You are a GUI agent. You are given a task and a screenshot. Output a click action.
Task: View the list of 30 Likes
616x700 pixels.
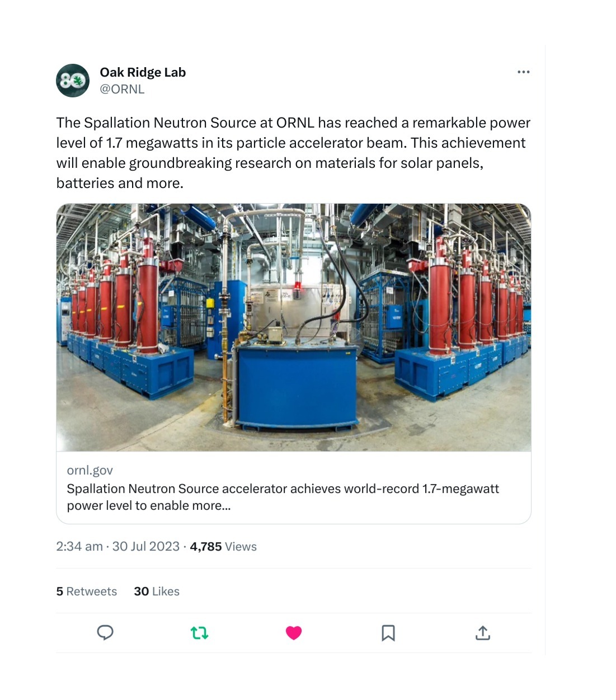pos(157,591)
